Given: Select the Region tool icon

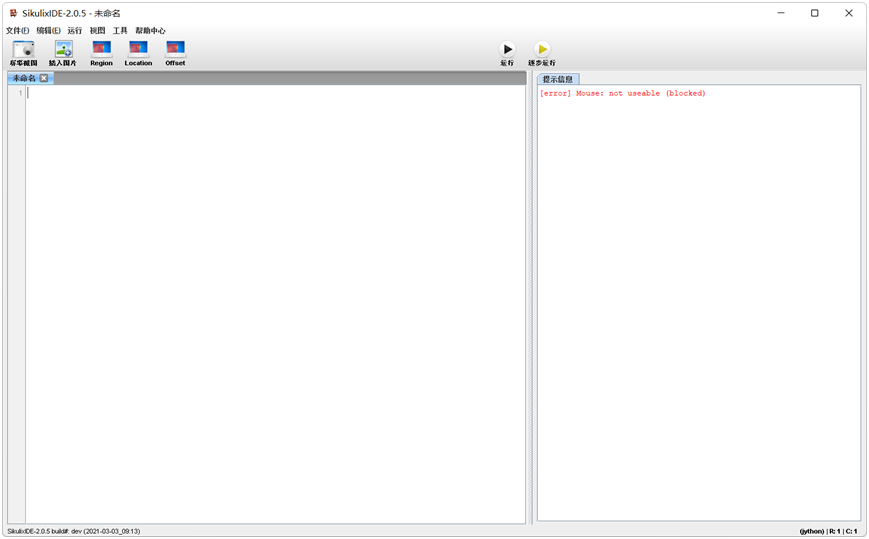Looking at the screenshot, I should [x=101, y=49].
